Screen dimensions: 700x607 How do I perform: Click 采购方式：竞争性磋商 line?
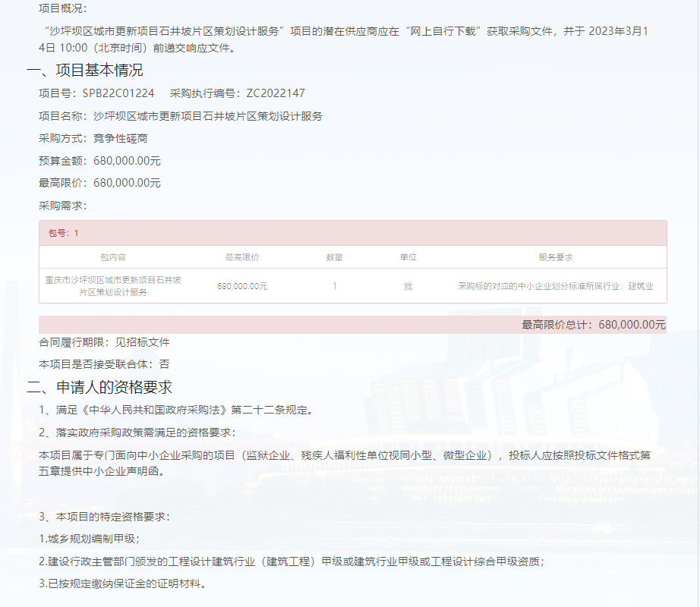93,138
